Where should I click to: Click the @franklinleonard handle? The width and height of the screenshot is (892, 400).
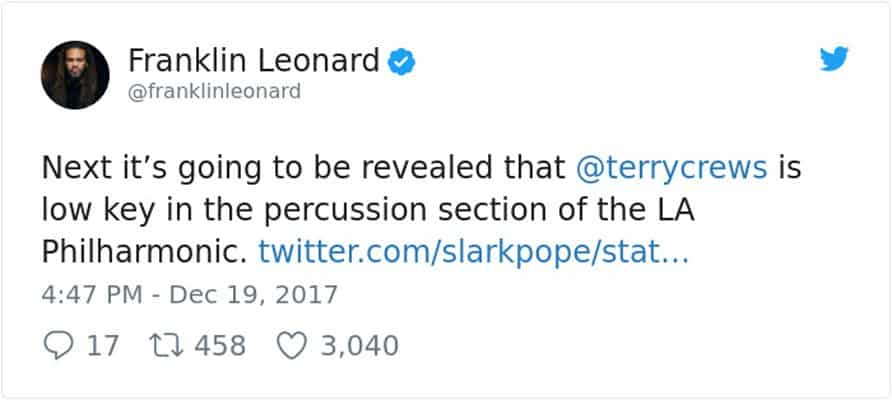(x=214, y=92)
